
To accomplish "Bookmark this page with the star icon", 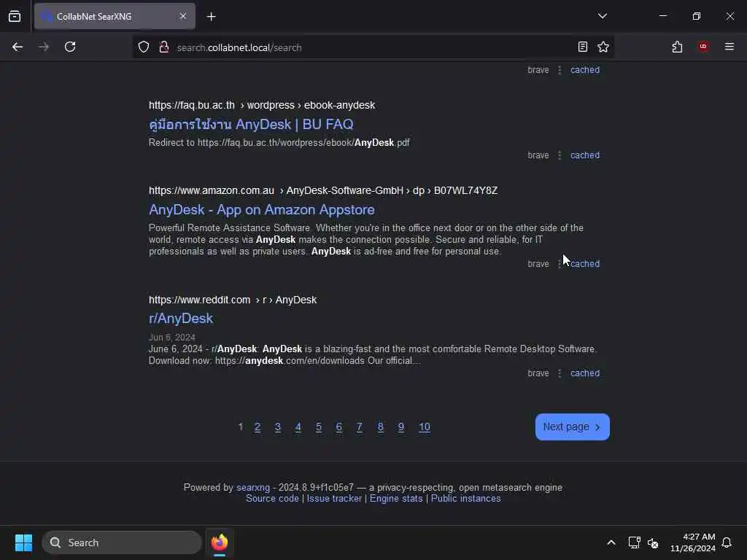I will point(603,47).
